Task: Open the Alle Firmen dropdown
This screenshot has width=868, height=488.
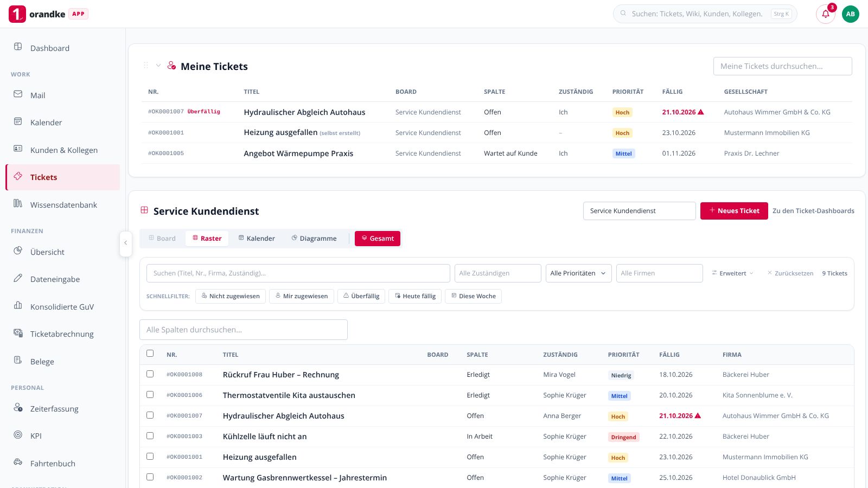Action: coord(660,273)
